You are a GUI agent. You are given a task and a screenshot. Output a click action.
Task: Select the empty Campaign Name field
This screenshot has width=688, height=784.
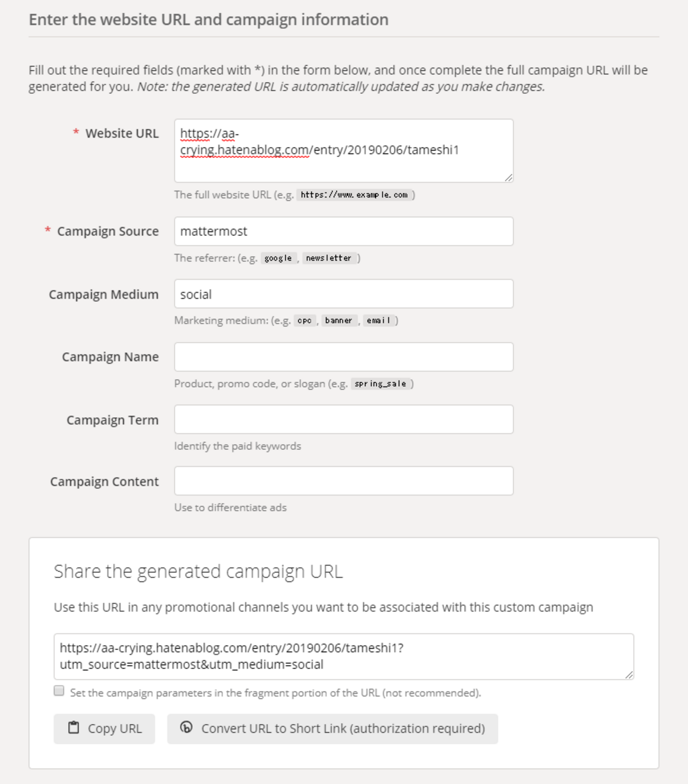pyautogui.click(x=343, y=357)
